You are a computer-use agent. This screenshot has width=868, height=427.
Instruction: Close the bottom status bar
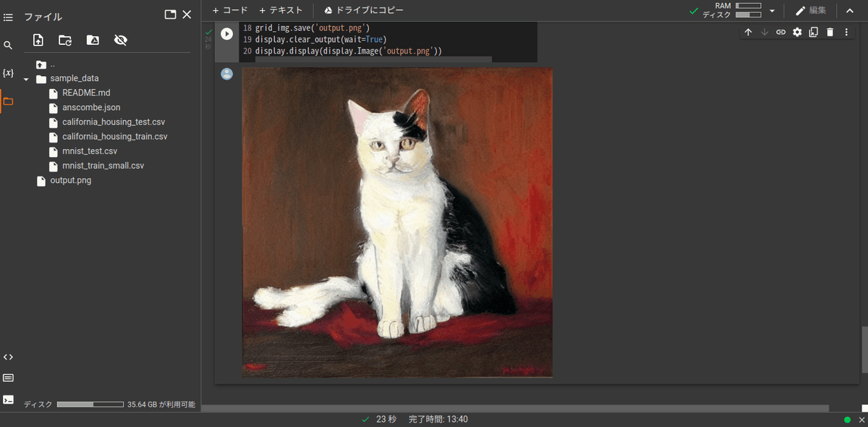pos(861,420)
